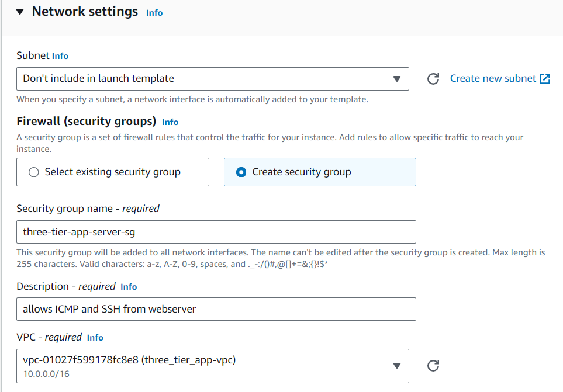Refresh the VPC list
Screen dimensions: 563x392
[433, 366]
